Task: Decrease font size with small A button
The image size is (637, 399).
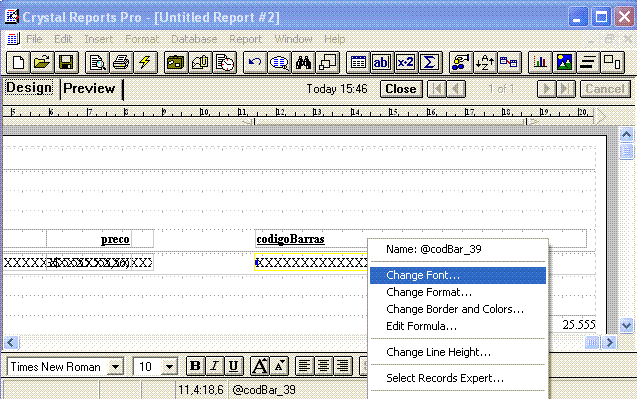Action: pyautogui.click(x=279, y=366)
